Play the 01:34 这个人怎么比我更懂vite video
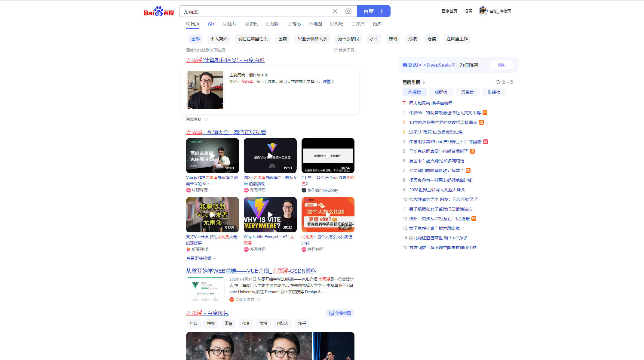Viewport: 644px width, 360px height. [x=328, y=214]
